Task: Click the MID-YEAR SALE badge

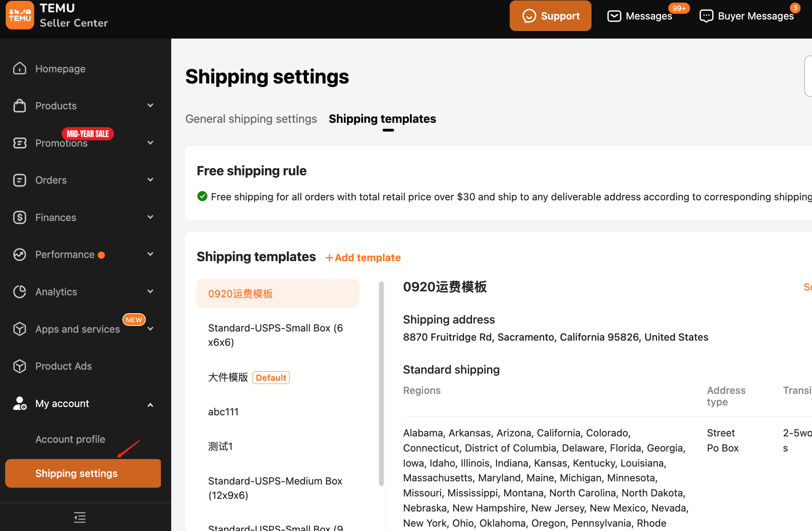Action: click(88, 134)
